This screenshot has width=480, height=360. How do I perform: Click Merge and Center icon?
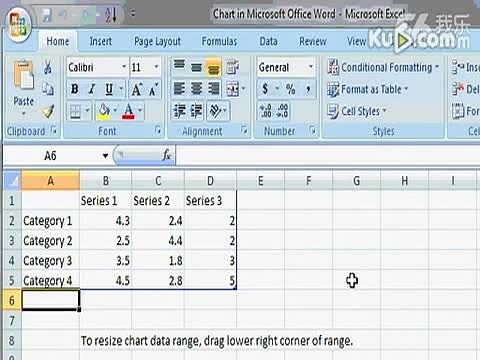tap(233, 89)
